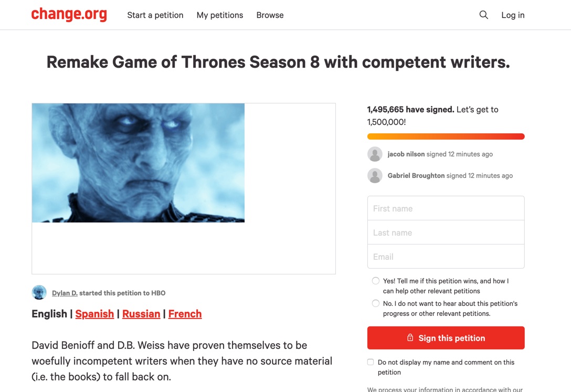Select the Yes, tell me radio option
This screenshot has width=571, height=392.
pyautogui.click(x=376, y=281)
